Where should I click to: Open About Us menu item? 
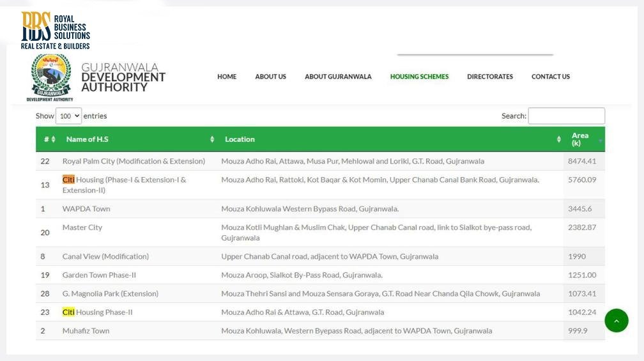(x=270, y=77)
